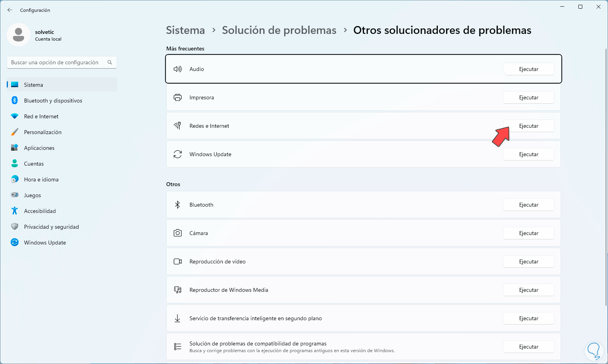Click the vertical scrollbar on the right
608x364 pixels.
(606, 177)
